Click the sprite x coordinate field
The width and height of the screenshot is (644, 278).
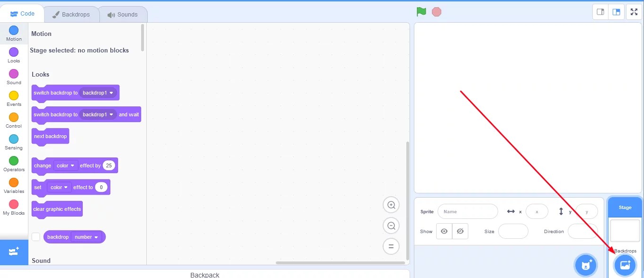click(x=537, y=211)
